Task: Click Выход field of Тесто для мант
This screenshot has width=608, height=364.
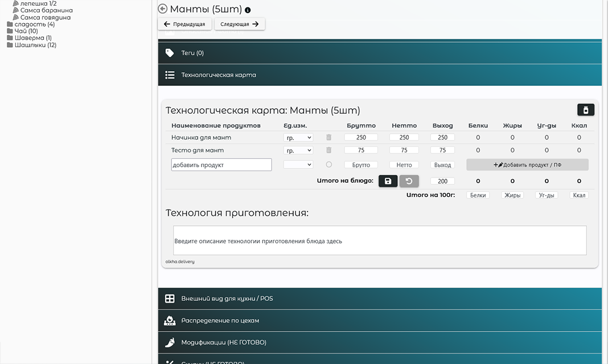Action: point(442,150)
